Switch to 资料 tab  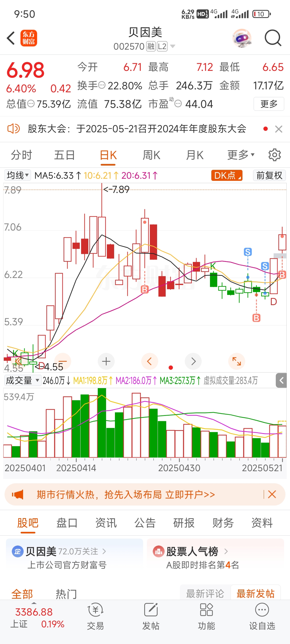262,523
